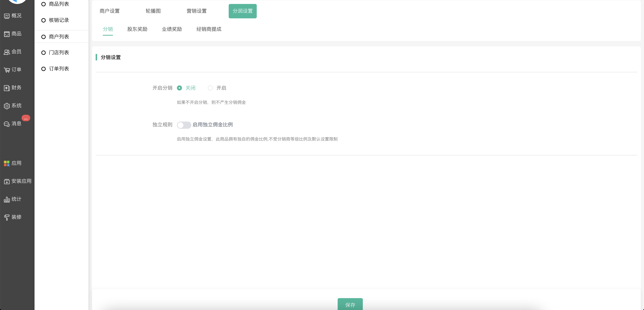This screenshot has width=644, height=310.
Task: Open the 消息 message bubble icon
Action: click(x=7, y=124)
